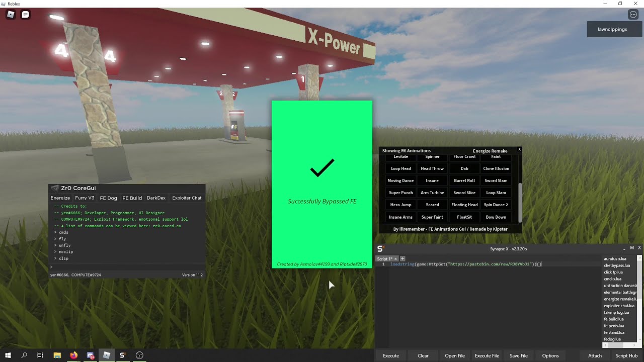Image resolution: width=644 pixels, height=362 pixels.
Task: Switch to Roblox in the taskbar
Action: pyautogui.click(x=107, y=355)
